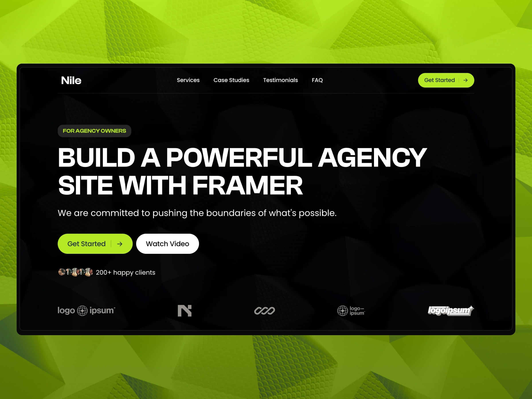
Task: Click the Testimonials navigation link
Action: point(280,80)
